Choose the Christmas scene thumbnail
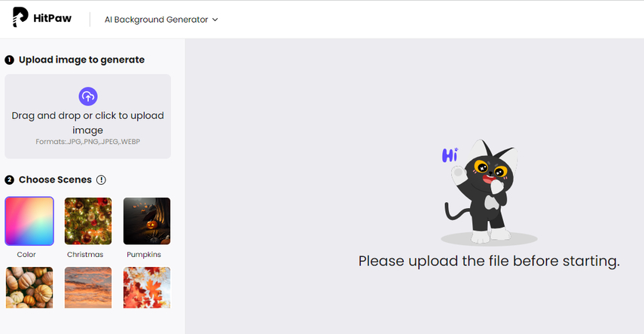This screenshot has height=334, width=644. click(x=88, y=222)
